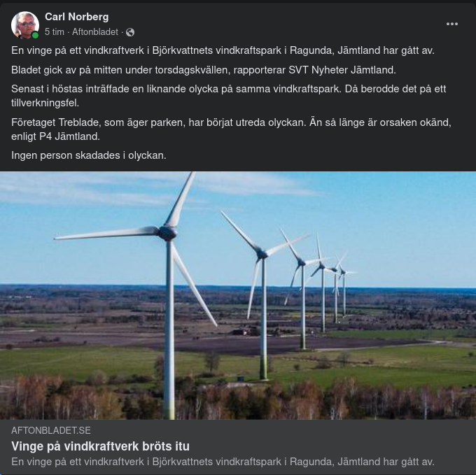Click the paragraph about Företaget Treblade
This screenshot has height=475, width=476.
click(x=231, y=129)
